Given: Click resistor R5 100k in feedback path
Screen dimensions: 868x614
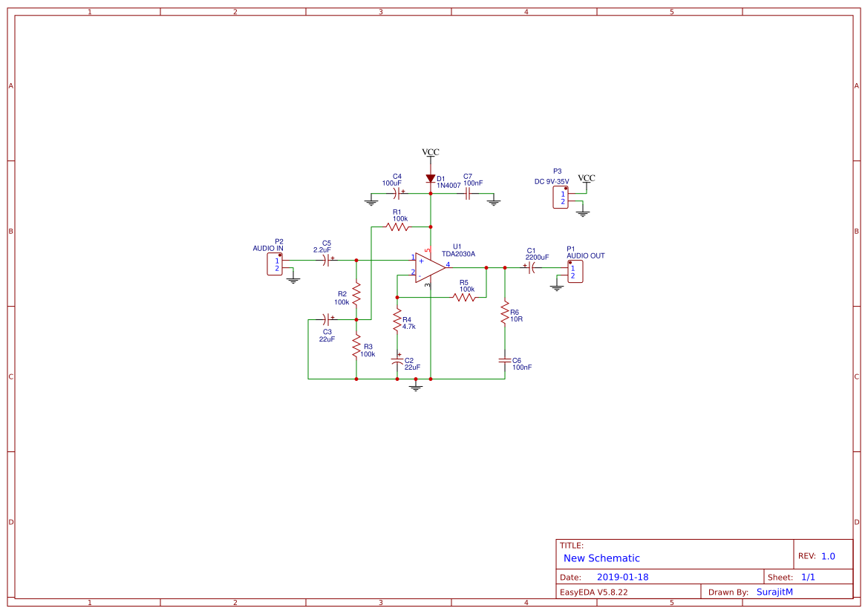Looking at the screenshot, I should pyautogui.click(x=464, y=295).
